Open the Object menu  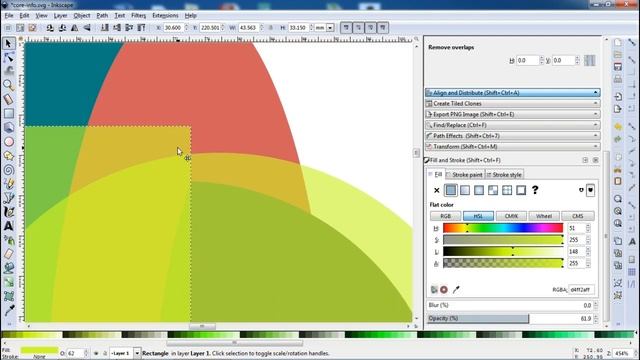[x=82, y=16]
